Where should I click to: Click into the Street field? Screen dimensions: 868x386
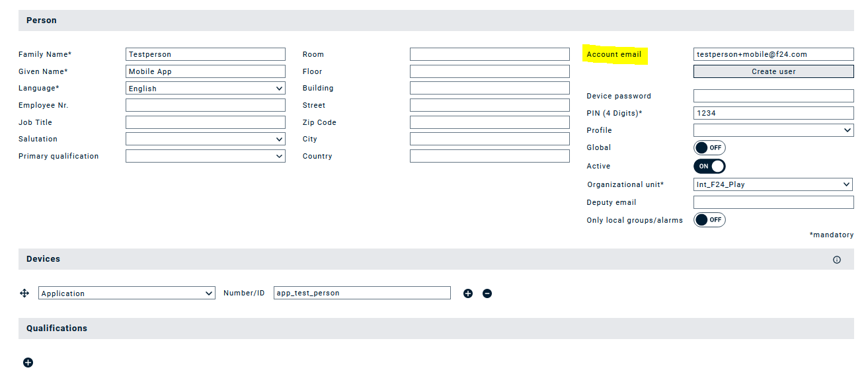490,105
